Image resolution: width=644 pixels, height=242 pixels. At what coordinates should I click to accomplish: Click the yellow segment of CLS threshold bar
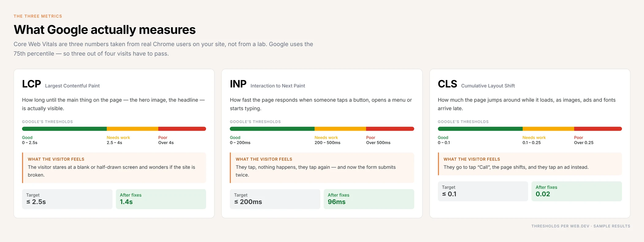(548, 129)
